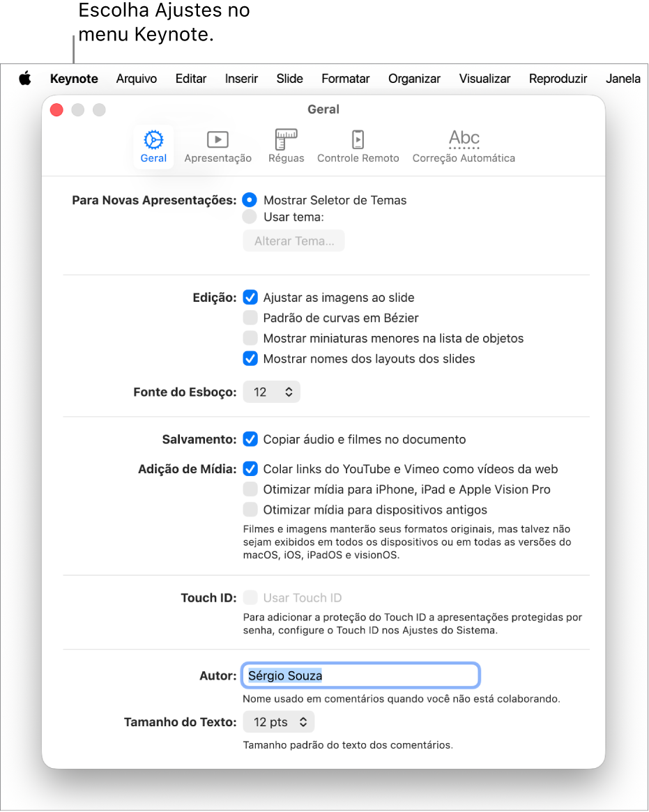Viewport: 649px width, 812px height.
Task: Open the Apresentação play icon tab
Action: click(x=217, y=147)
